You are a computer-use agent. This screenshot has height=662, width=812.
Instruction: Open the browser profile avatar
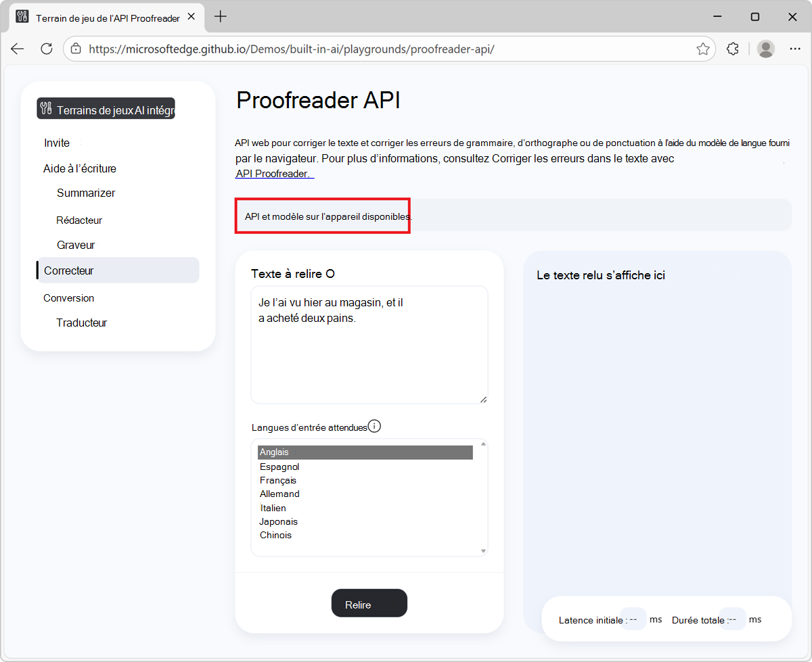765,48
